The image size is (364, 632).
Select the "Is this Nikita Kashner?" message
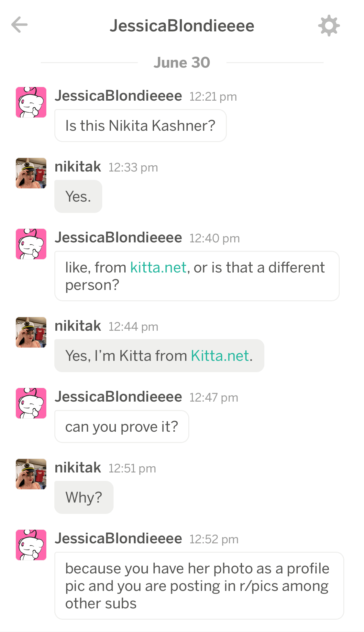pyautogui.click(x=140, y=126)
